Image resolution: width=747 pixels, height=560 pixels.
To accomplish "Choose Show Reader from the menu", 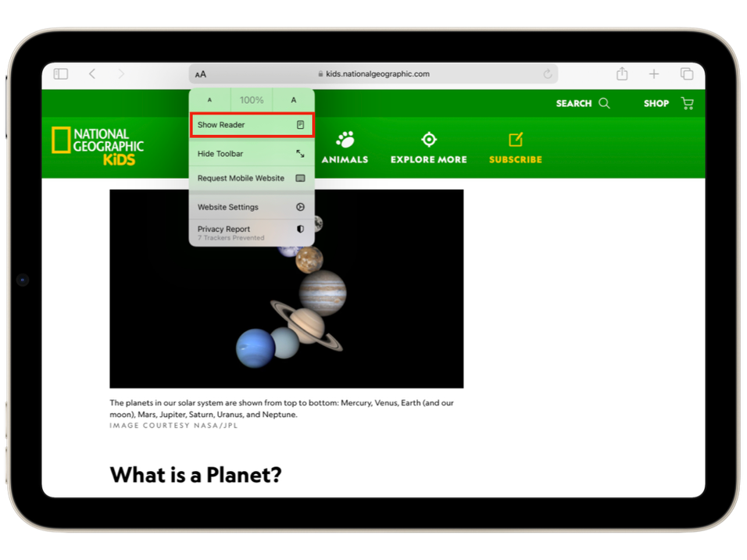I will [x=252, y=125].
